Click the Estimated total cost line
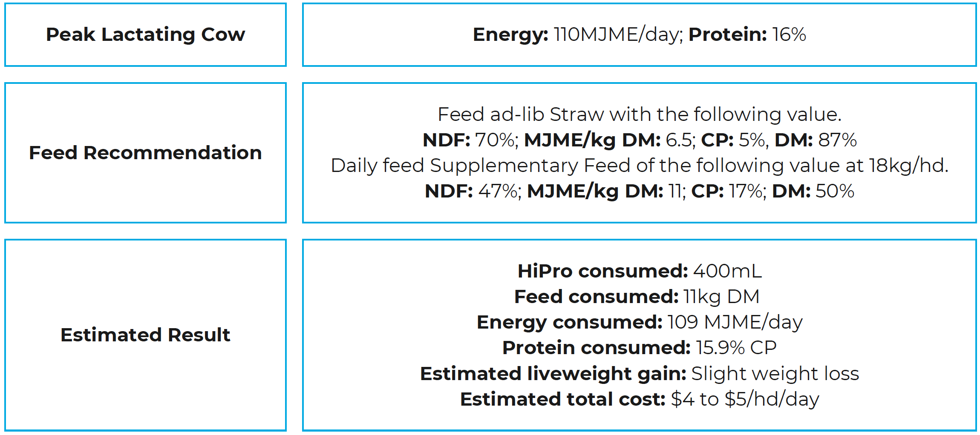This screenshot has width=980, height=435. 639,399
